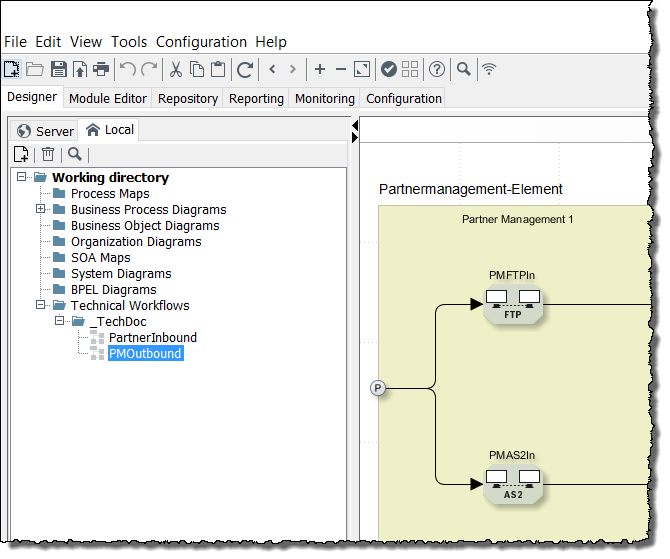Collapse the _TechDoc folder node

[x=60, y=322]
